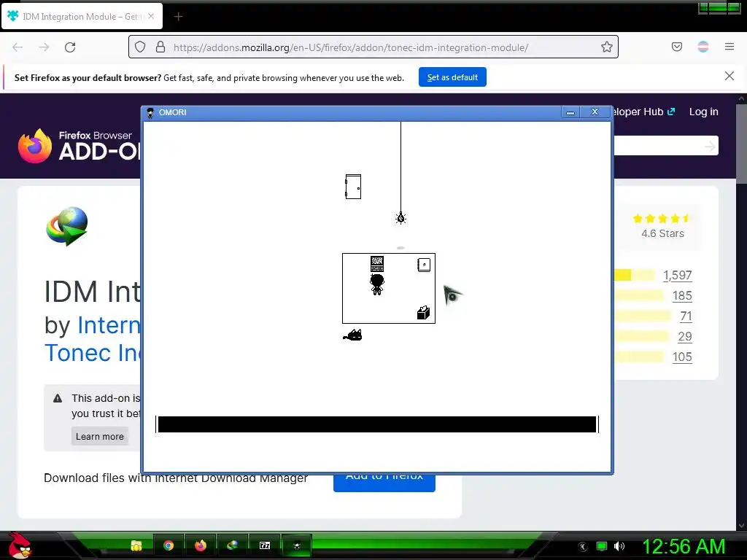The width and height of the screenshot is (747, 560).
Task: Click the 12:56 AM taskbar clock
Action: point(684,546)
